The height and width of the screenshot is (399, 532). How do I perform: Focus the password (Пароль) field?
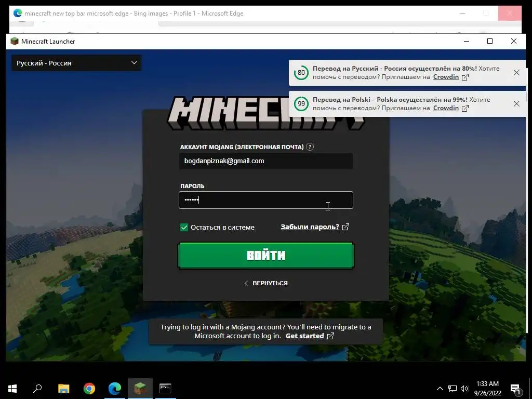point(266,200)
